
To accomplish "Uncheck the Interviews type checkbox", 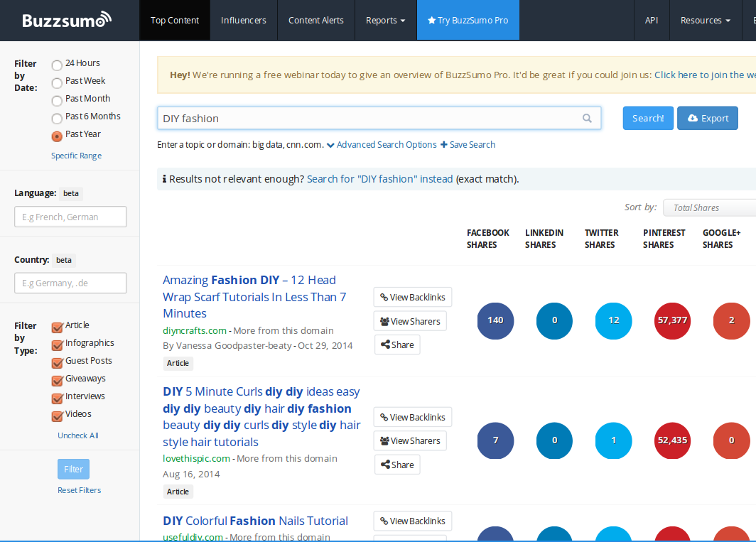I will pos(58,399).
